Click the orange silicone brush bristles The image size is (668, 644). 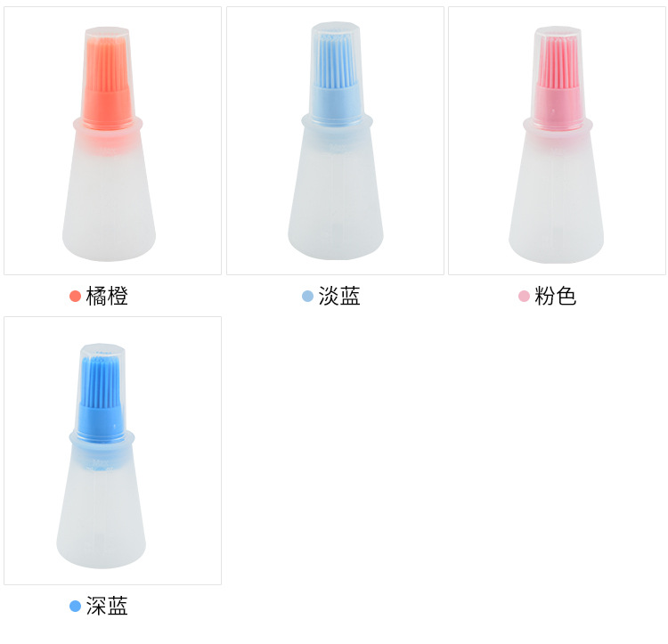(x=107, y=64)
